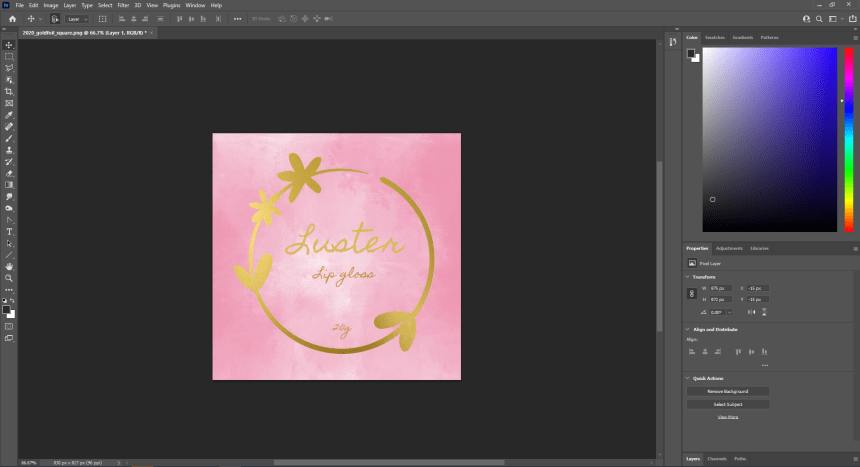The height and width of the screenshot is (467, 860).
Task: Select the Zoom tool in the toolbar
Action: click(x=9, y=278)
